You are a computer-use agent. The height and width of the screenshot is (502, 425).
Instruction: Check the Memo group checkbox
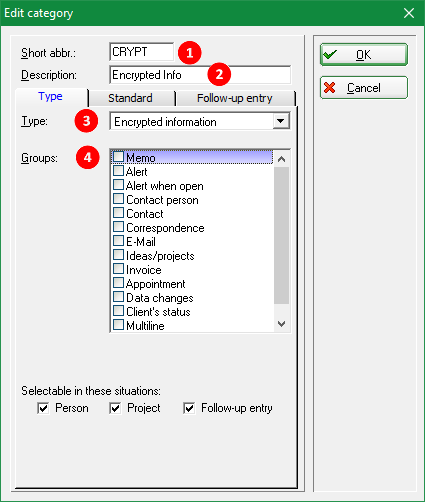[118, 157]
